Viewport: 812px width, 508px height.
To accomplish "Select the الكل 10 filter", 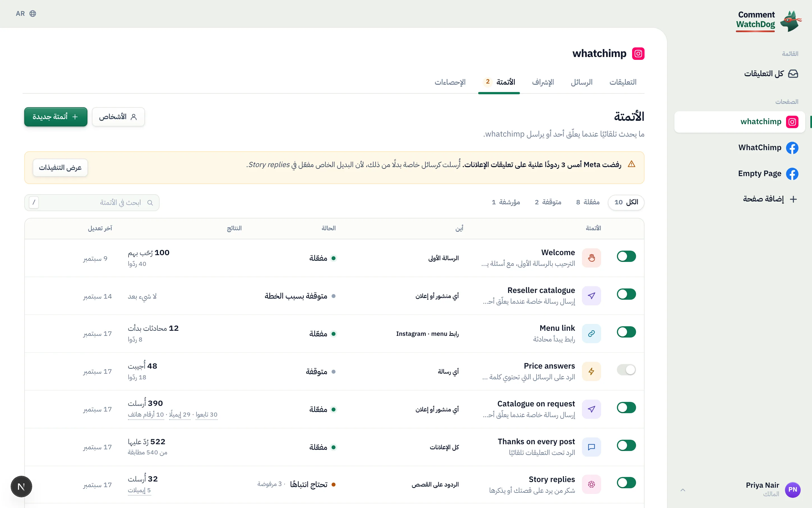I will [626, 202].
